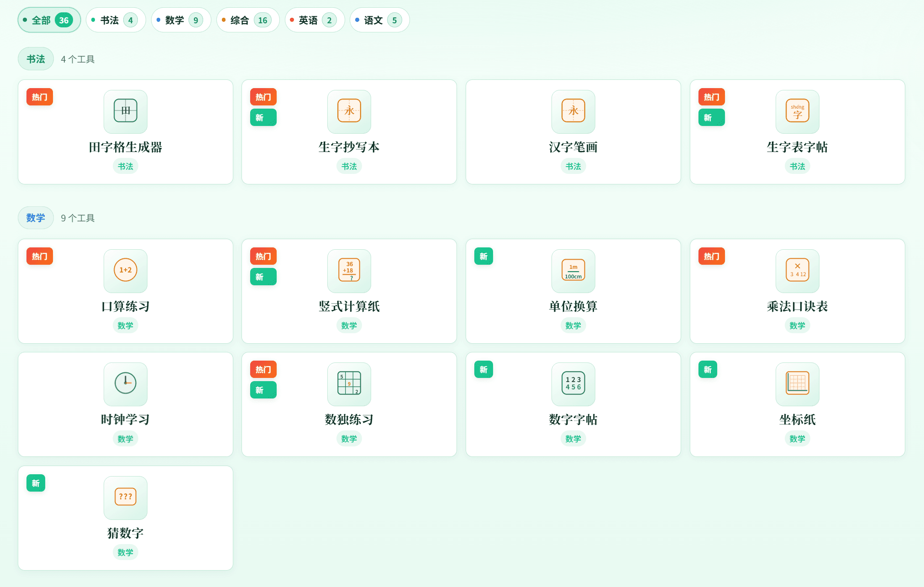Screen dimensions: 924x587
Task: Open the 生字抄写本 tool title
Action: click(349, 147)
